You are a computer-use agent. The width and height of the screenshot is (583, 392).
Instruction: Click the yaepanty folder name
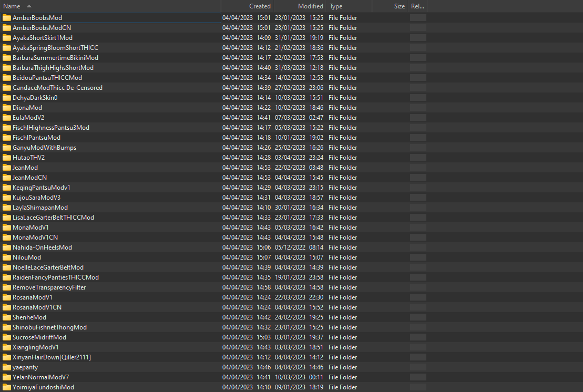pos(25,367)
